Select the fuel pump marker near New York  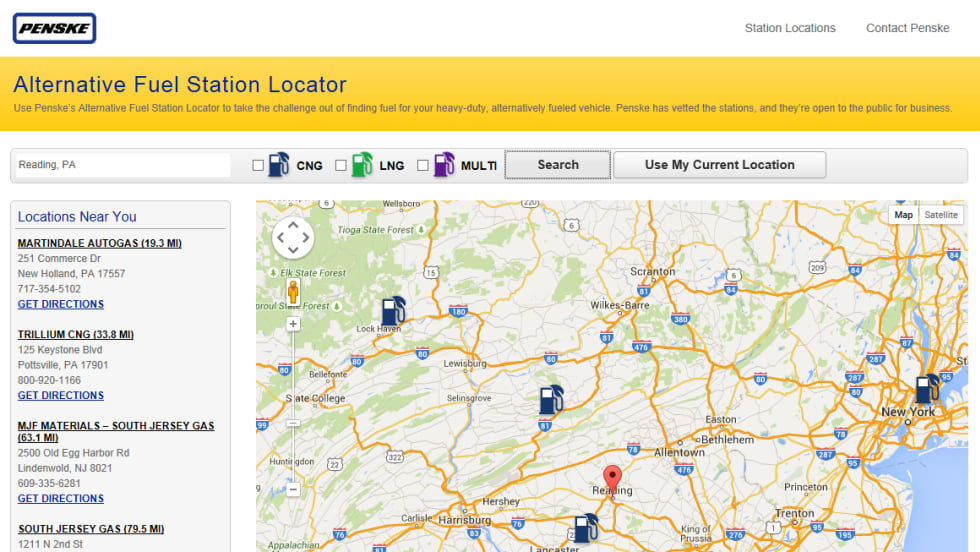[928, 388]
